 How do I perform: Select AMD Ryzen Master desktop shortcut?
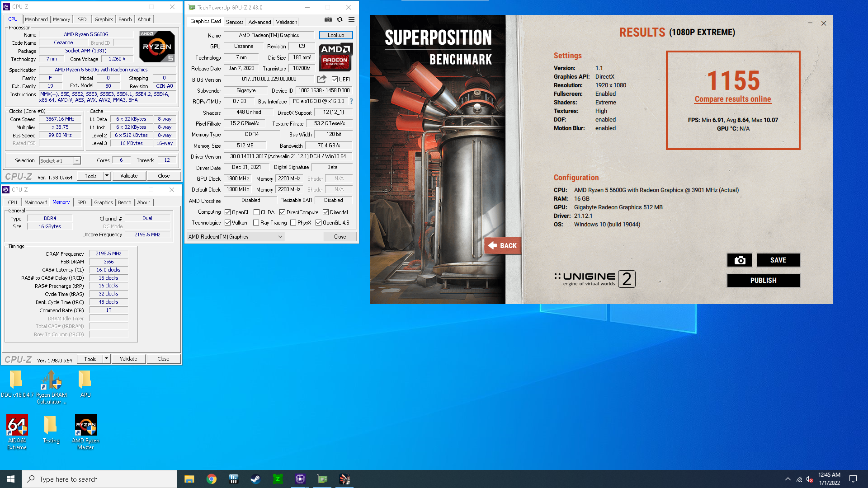coord(85,432)
